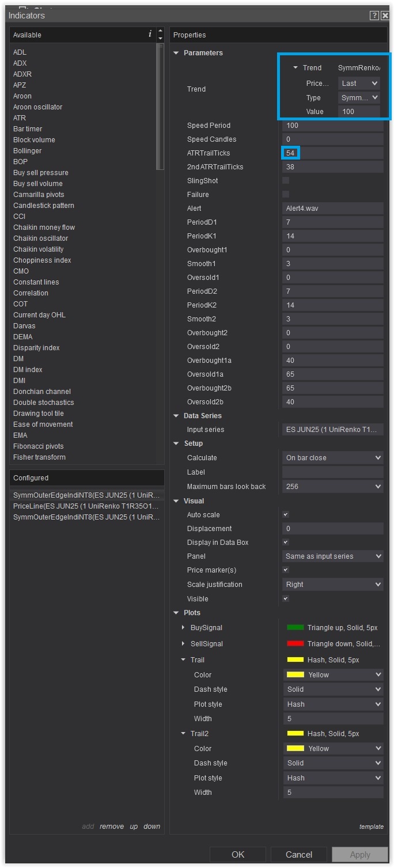Expand the BuySignal plot settings

click(x=183, y=628)
